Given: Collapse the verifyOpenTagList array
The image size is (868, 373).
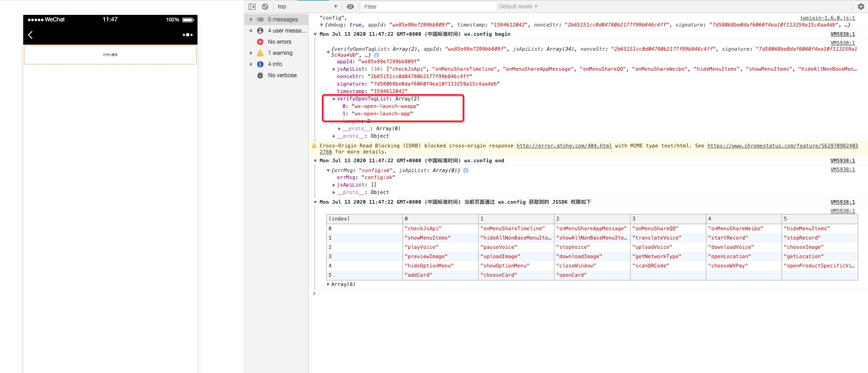Looking at the screenshot, I should (334, 99).
